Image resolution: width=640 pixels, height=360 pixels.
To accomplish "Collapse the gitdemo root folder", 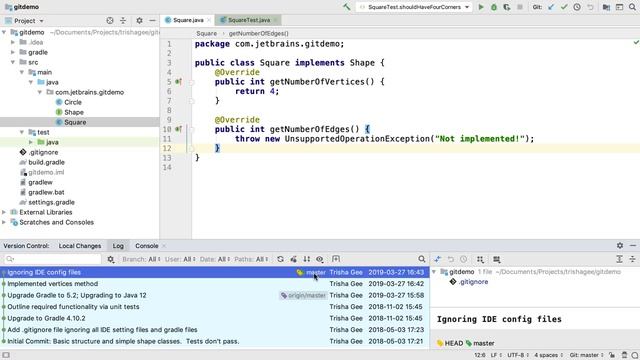I will click(4, 32).
